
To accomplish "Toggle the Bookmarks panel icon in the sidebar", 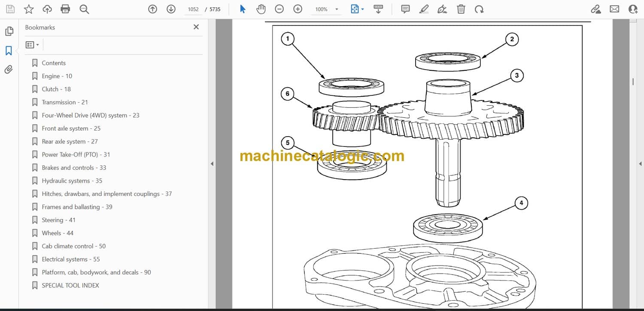I will pyautogui.click(x=9, y=51).
